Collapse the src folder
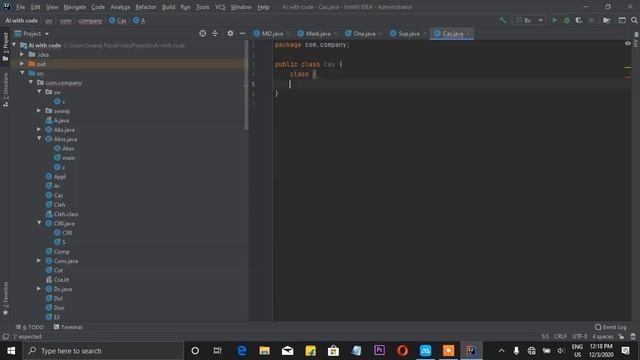640x360 pixels. point(22,73)
